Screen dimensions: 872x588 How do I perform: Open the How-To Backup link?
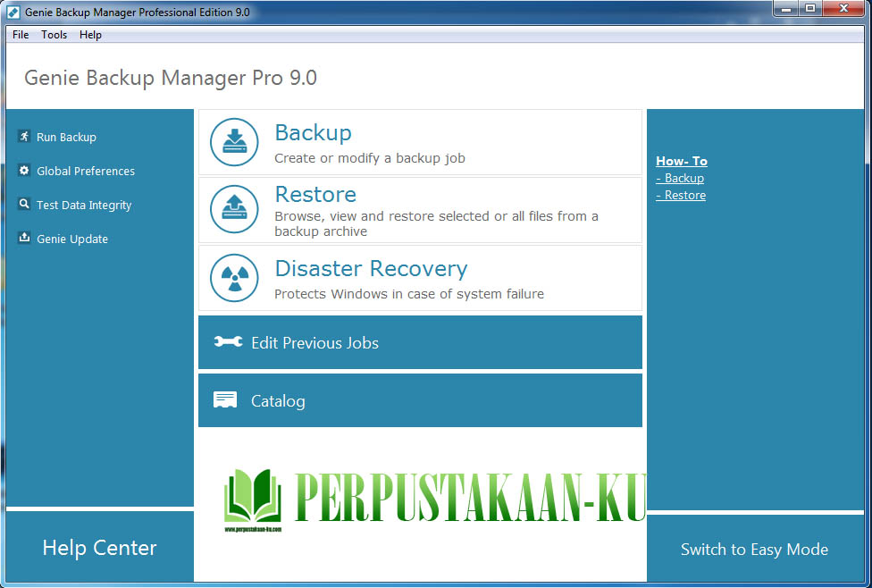pos(680,179)
